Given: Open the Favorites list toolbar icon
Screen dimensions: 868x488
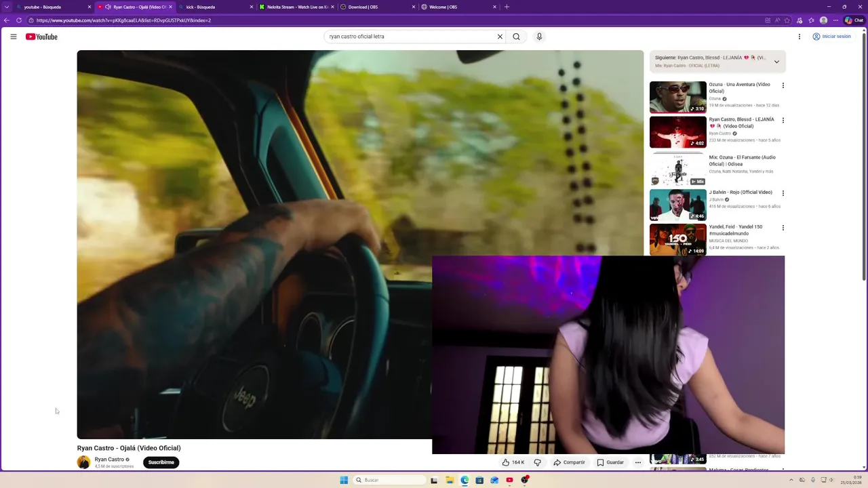Looking at the screenshot, I should click(x=811, y=20).
